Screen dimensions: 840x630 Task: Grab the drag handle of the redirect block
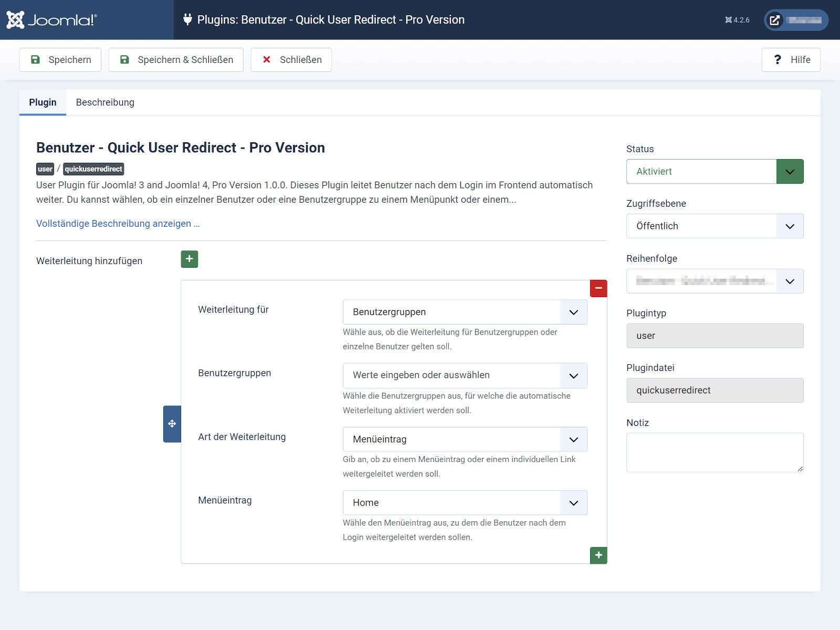(172, 423)
